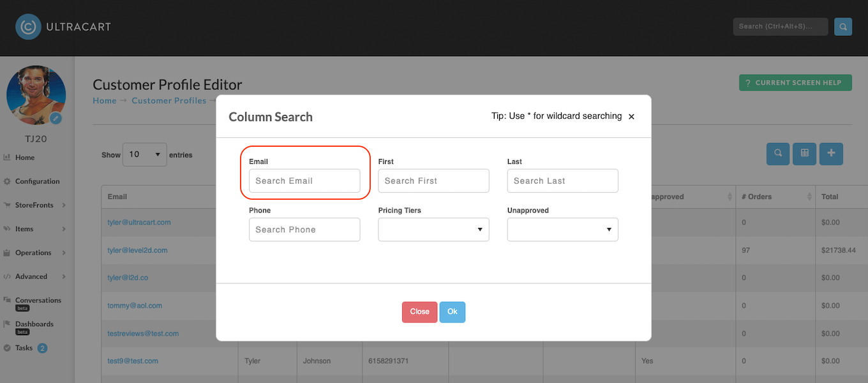Change the Show entries count dropdown
Screen dimensions: 868x383
(145, 154)
